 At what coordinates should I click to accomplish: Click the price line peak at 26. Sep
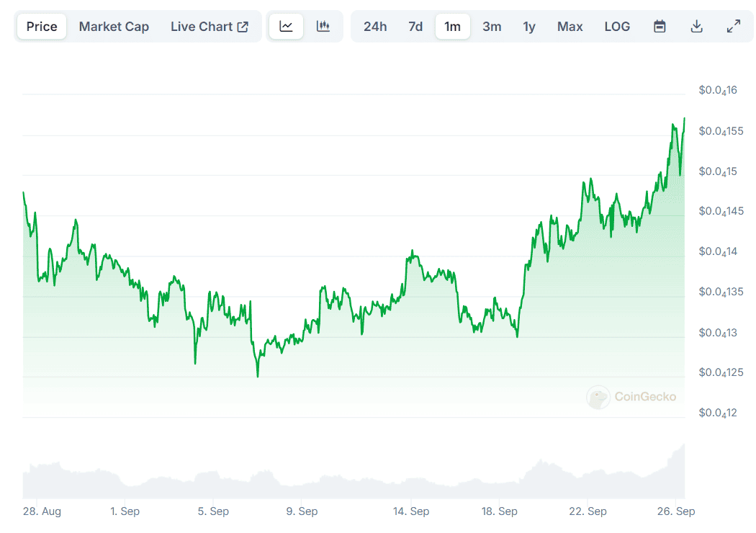pyautogui.click(x=684, y=119)
